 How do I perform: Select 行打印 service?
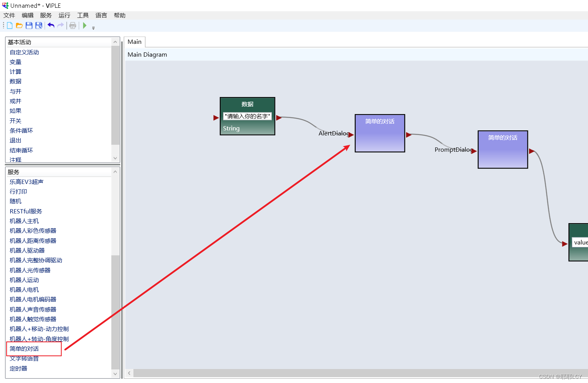point(19,192)
